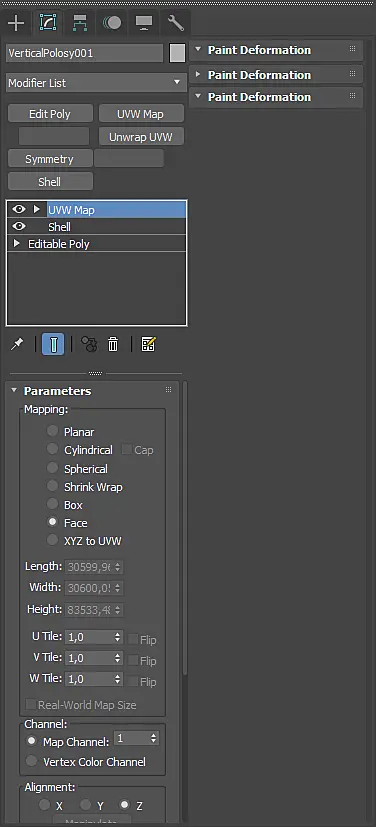Remove modifier with the trash icon
This screenshot has height=827, width=376.
pos(113,344)
